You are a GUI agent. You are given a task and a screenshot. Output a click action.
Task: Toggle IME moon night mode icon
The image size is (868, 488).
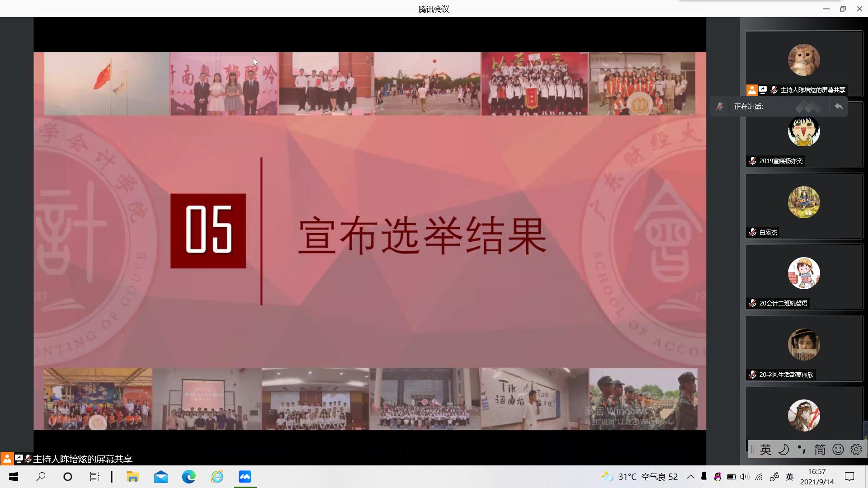point(783,449)
